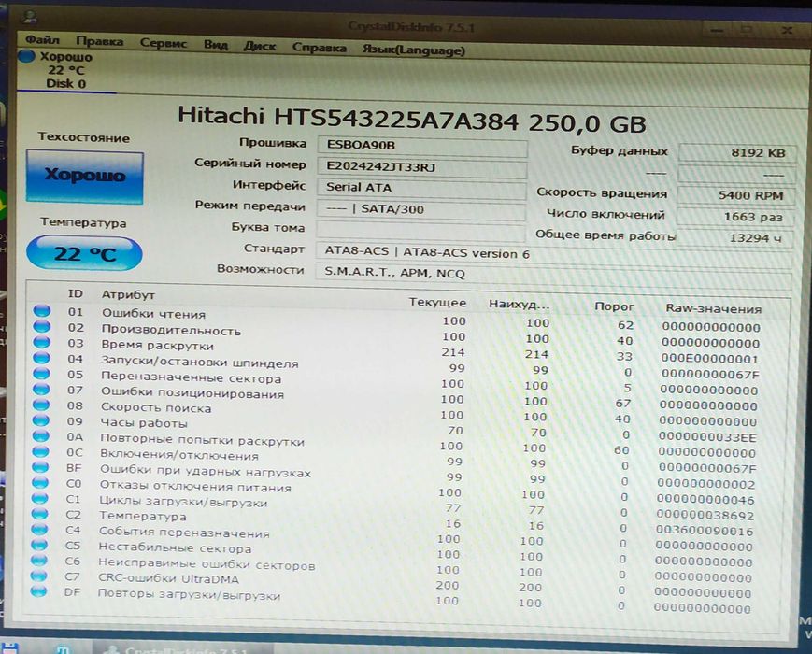The image size is (812, 654).
Task: Select the Переназначенные сектора attribute name
Action: tap(192, 377)
